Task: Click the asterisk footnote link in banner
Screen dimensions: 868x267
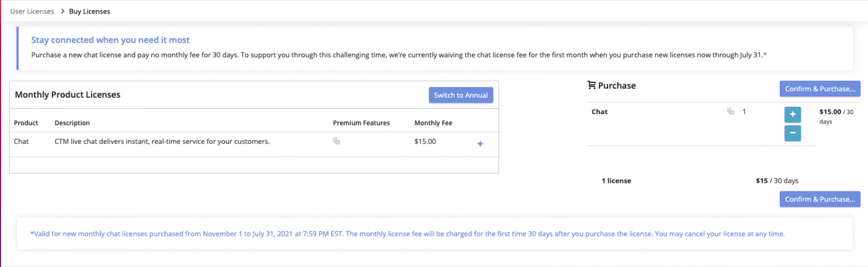Action: (x=765, y=55)
